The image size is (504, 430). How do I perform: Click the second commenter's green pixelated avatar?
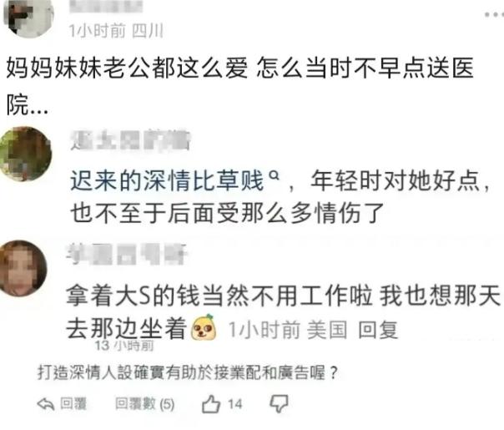pos(25,154)
